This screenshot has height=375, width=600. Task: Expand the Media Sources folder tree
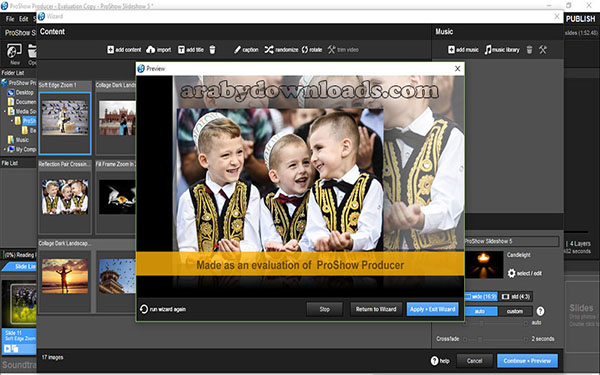(x=5, y=111)
